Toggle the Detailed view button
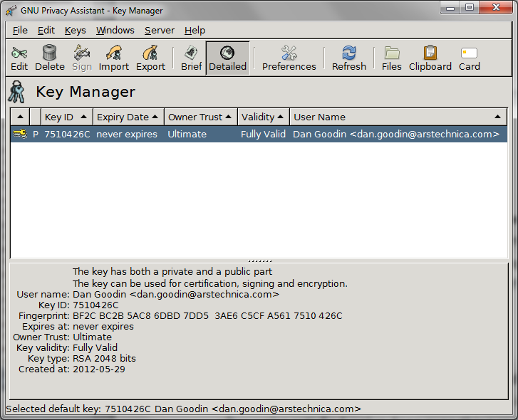This screenshot has width=518, height=420. point(227,58)
